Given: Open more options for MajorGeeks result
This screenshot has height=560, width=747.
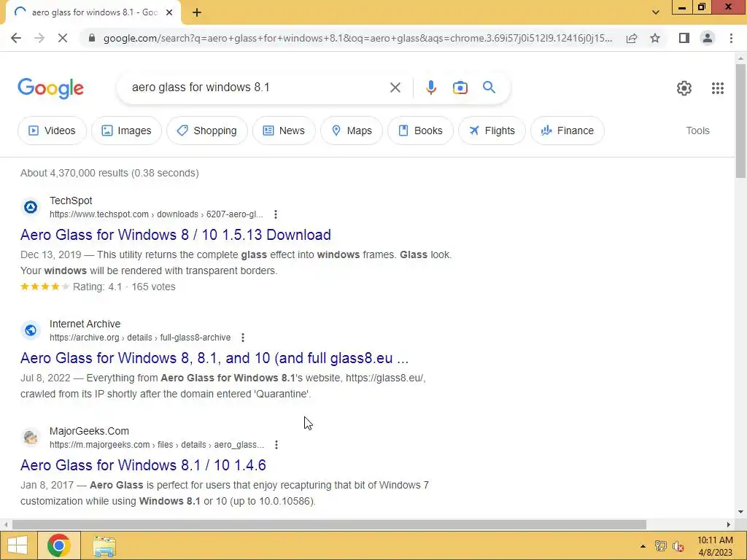Looking at the screenshot, I should point(276,445).
